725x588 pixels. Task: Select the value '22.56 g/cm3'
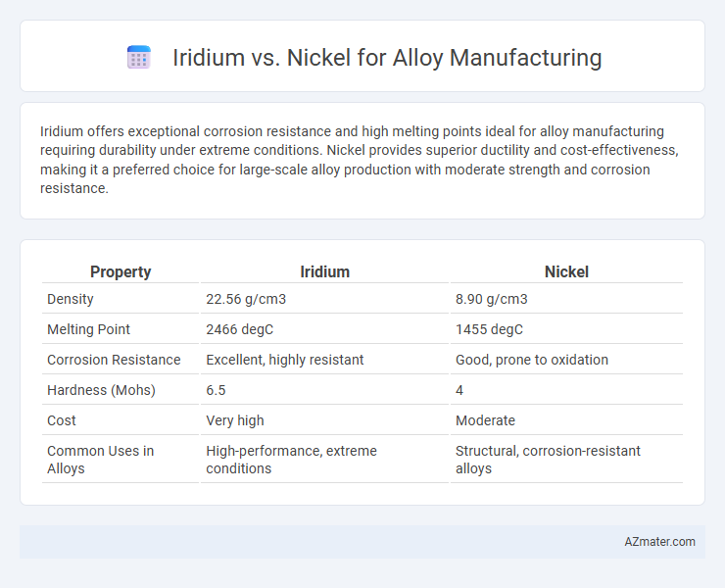pyautogui.click(x=246, y=299)
